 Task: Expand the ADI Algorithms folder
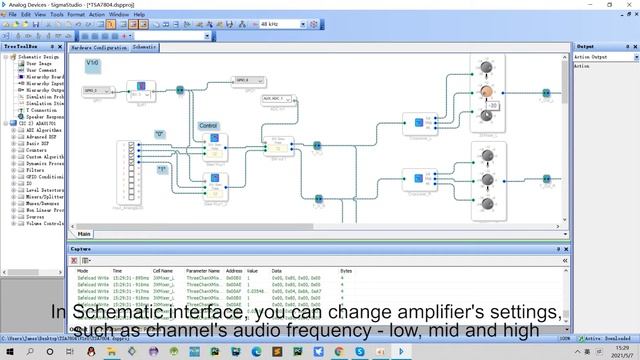click(13, 130)
